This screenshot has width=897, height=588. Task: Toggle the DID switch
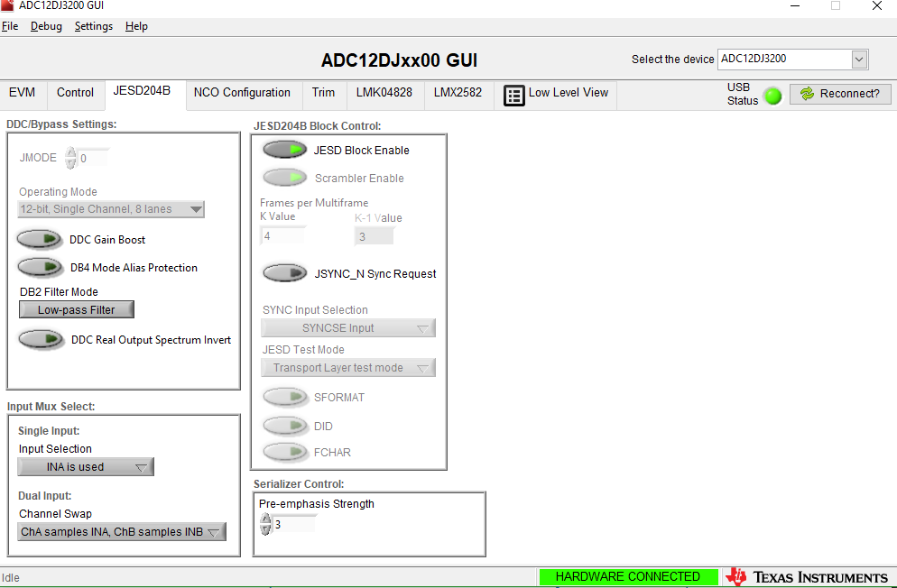point(285,426)
